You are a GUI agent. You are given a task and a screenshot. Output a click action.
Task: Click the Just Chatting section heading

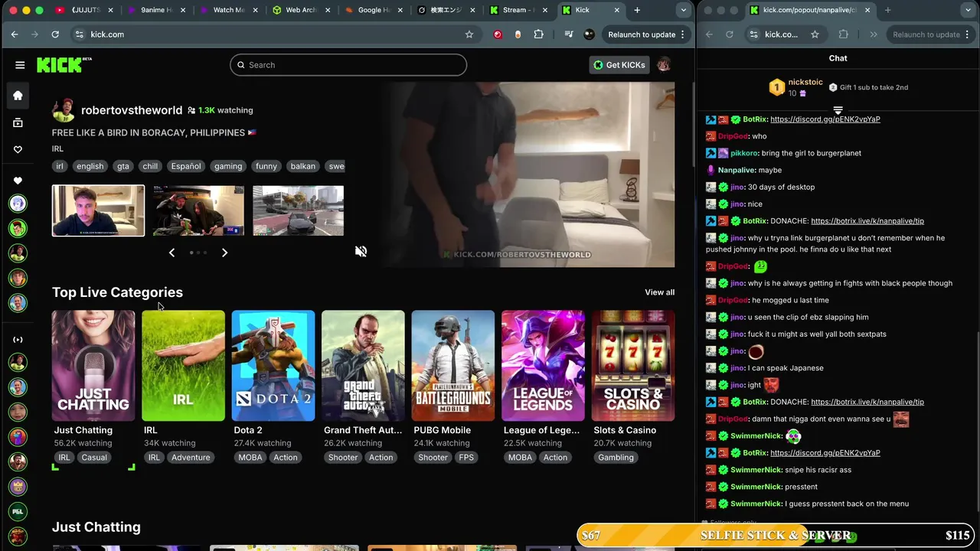[x=96, y=527]
